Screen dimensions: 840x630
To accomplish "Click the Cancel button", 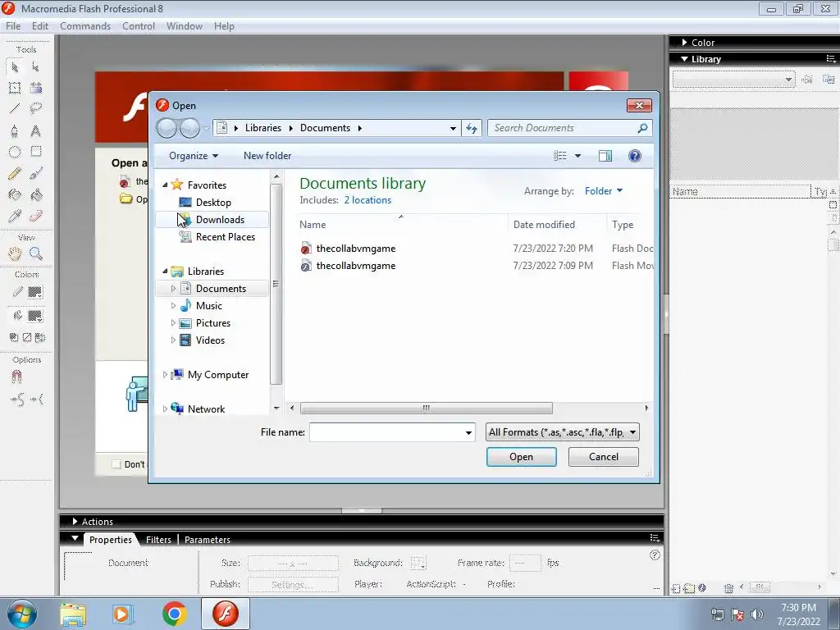I will (603, 457).
